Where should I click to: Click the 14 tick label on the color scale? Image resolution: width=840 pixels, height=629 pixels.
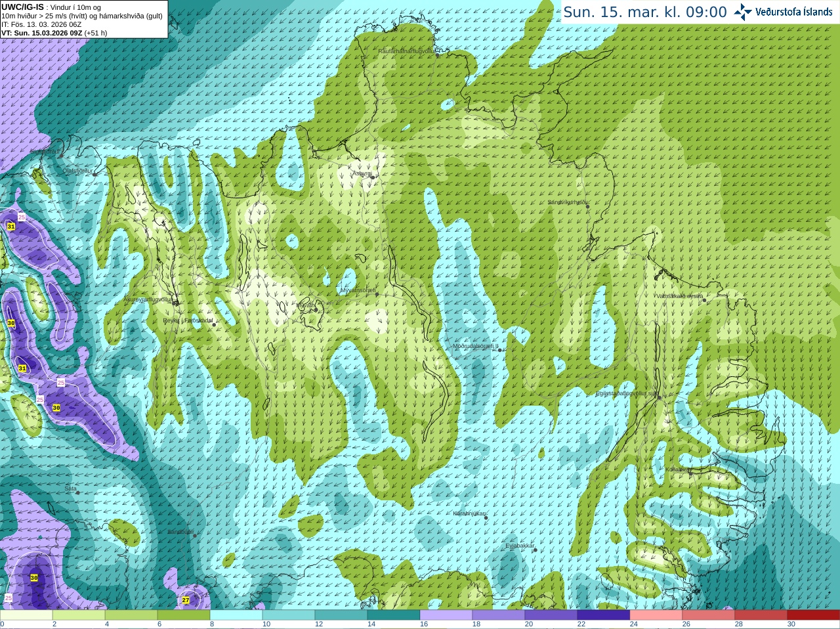(x=371, y=624)
